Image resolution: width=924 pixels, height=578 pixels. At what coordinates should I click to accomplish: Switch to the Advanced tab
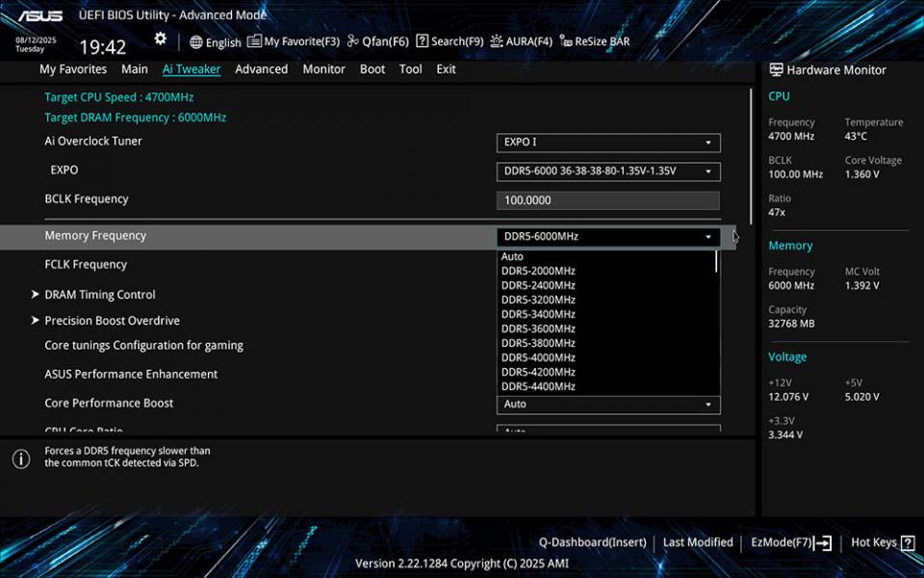pyautogui.click(x=261, y=68)
